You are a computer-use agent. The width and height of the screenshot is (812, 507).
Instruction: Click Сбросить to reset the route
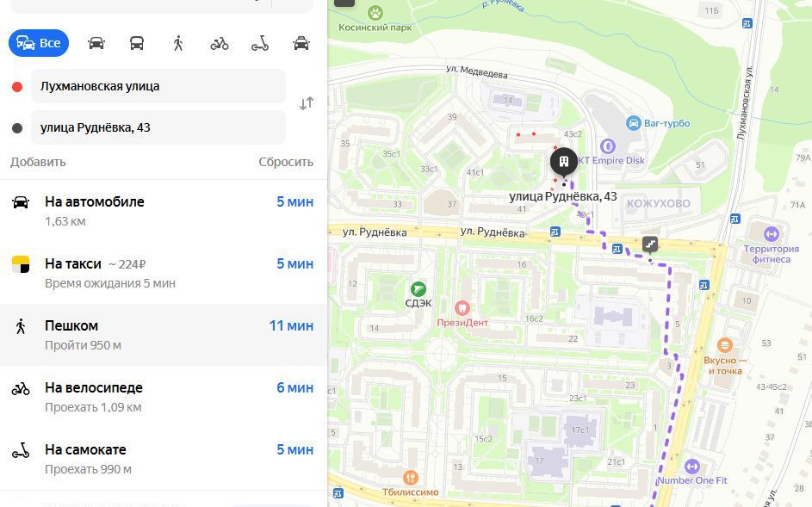click(x=286, y=162)
